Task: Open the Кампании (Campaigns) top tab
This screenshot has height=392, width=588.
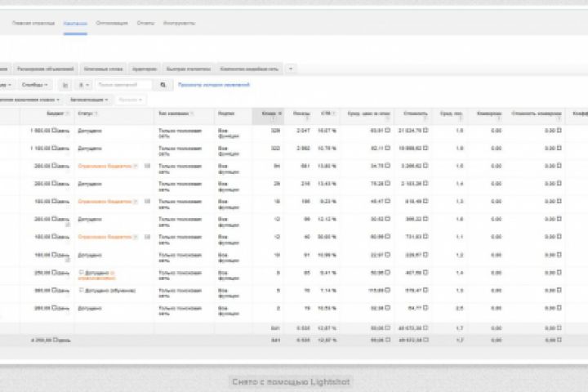Action: pos(75,23)
